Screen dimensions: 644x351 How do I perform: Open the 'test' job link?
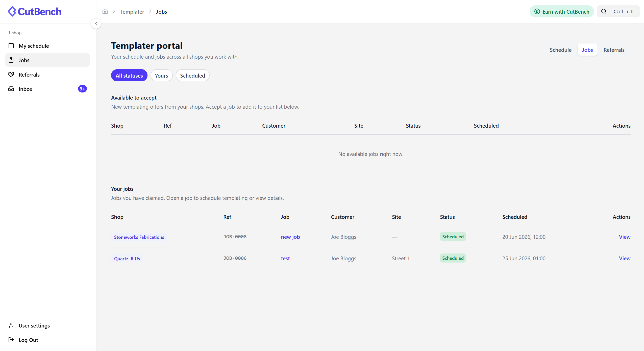click(285, 258)
